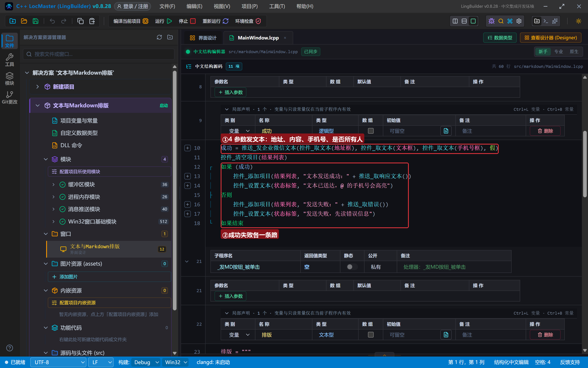Click the undo arrow icon
Image resolution: width=588 pixels, height=368 pixels.
coord(52,21)
